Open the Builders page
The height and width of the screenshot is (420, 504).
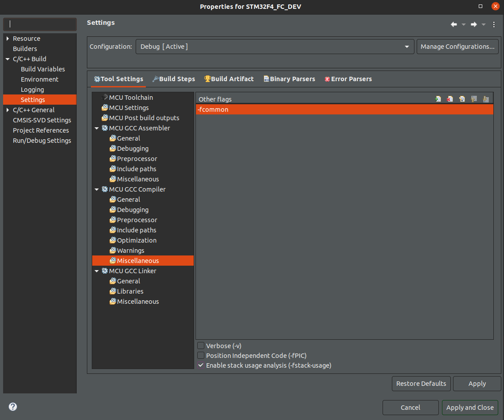click(x=25, y=49)
